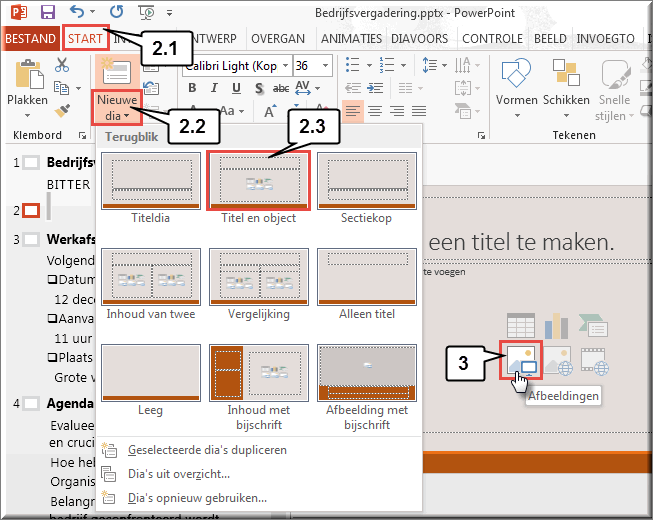Screen dimensions: 653x520
Task: Open the Schikken arrange menu
Action: (566, 88)
